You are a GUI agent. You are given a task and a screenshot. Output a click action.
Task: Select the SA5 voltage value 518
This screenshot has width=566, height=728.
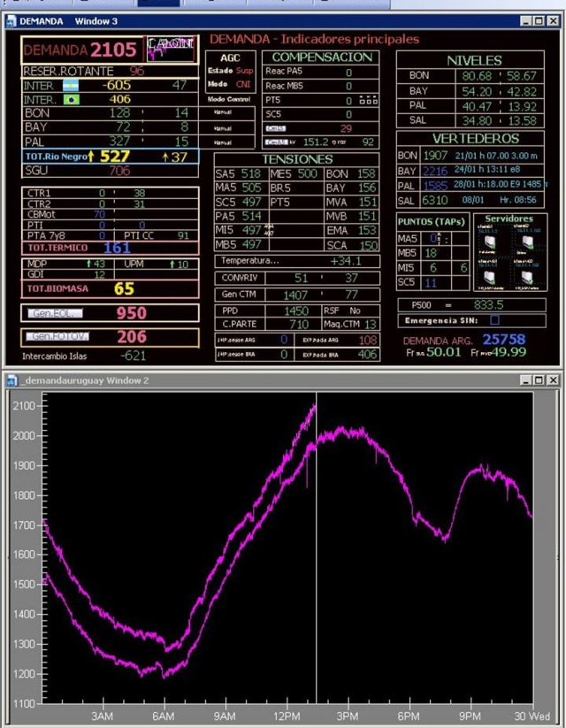(250, 174)
